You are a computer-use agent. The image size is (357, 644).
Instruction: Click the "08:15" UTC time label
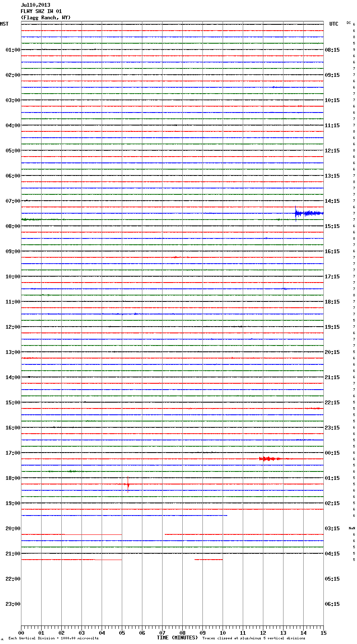coord(332,50)
